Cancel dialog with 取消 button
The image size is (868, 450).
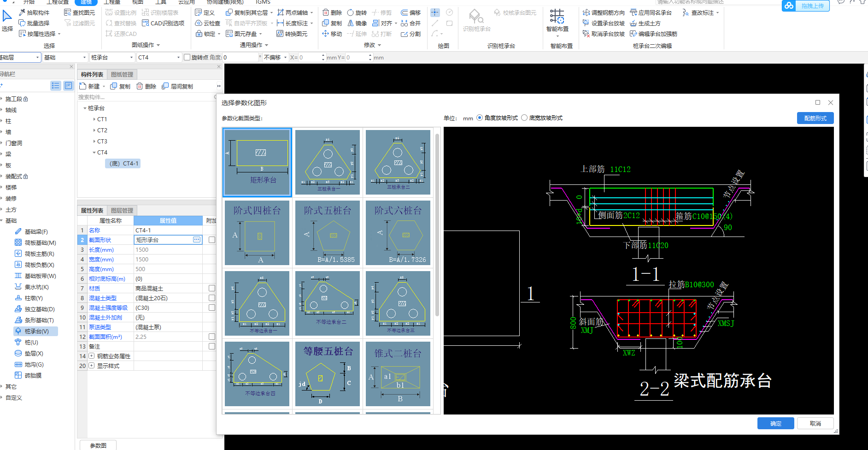(815, 423)
